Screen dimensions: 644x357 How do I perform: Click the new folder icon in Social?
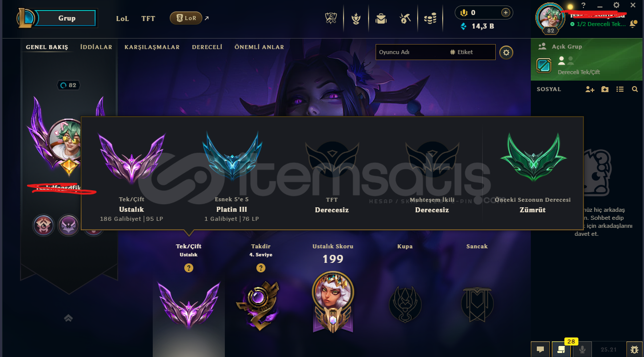tap(605, 89)
